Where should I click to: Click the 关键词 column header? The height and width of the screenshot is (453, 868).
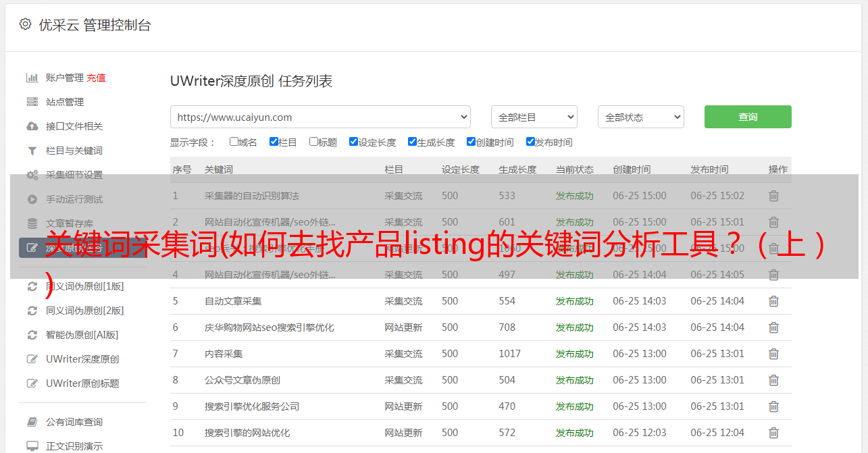219,169
